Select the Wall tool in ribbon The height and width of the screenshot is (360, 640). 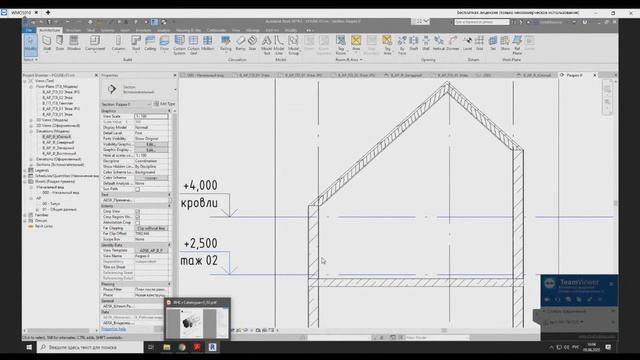tap(47, 43)
